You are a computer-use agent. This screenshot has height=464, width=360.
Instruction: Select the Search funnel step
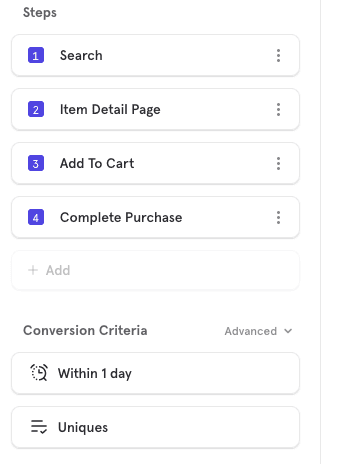(x=155, y=55)
